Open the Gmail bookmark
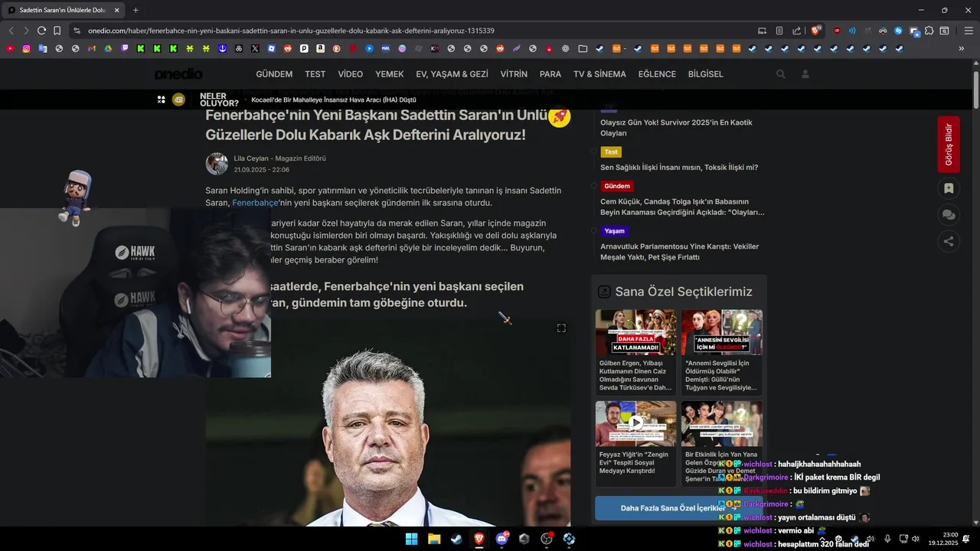This screenshot has height=551, width=980. [92, 48]
